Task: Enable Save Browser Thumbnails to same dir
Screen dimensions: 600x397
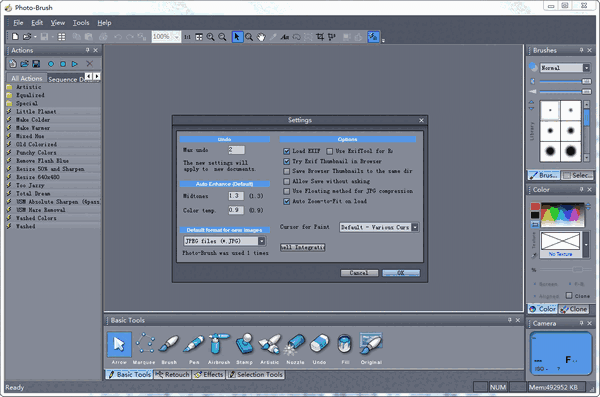Action: (286, 171)
